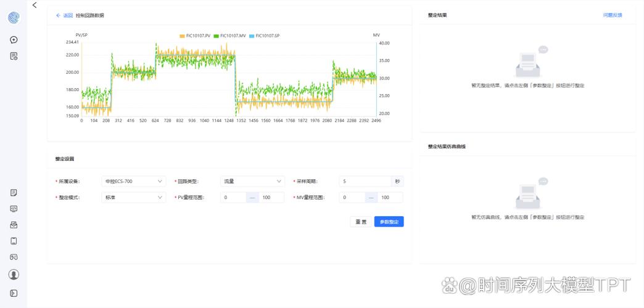This screenshot has width=644, height=308.
Task: Open the 整定模式 dropdown showing 标准
Action: point(133,197)
